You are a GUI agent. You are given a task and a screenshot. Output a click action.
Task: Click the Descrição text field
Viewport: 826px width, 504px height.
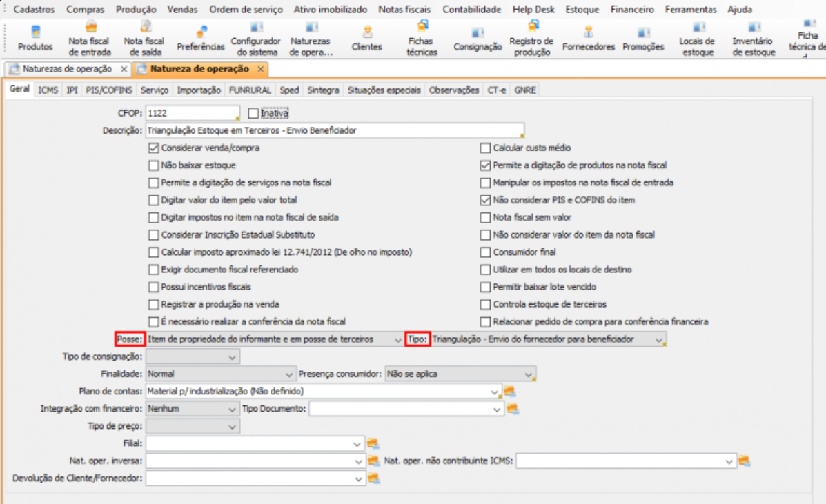(334, 130)
